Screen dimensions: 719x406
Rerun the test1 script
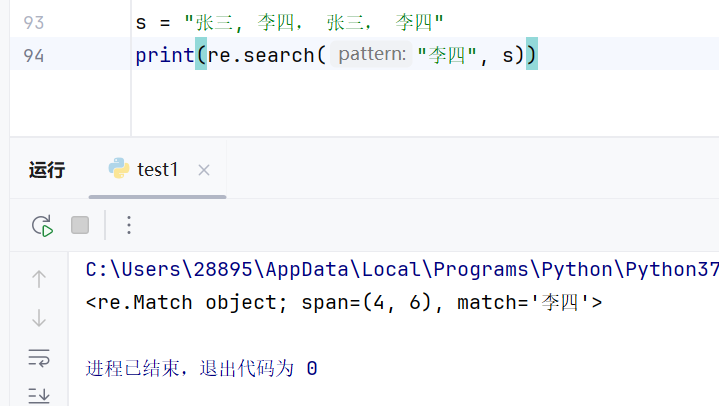coord(42,226)
